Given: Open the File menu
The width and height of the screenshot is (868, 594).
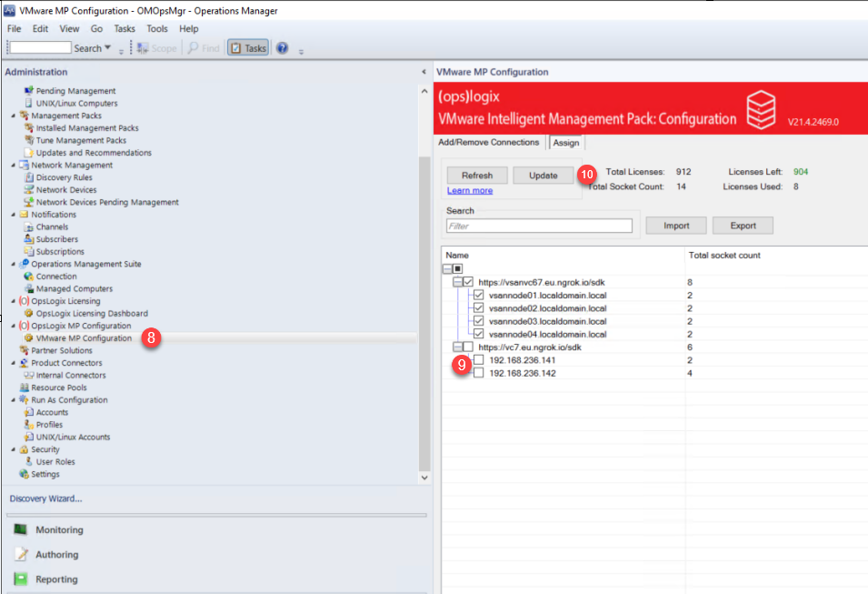Looking at the screenshot, I should coord(15,29).
